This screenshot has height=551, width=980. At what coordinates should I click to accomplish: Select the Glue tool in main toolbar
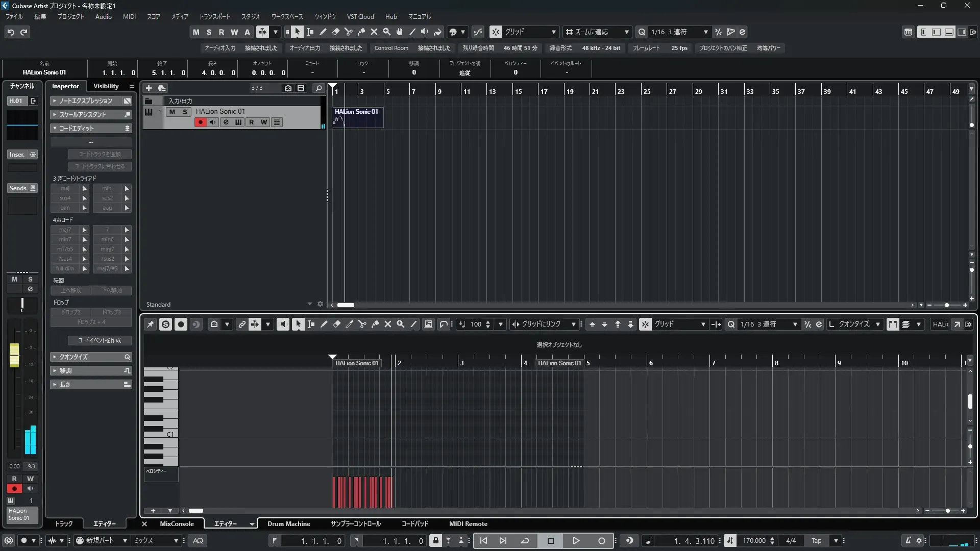click(361, 32)
